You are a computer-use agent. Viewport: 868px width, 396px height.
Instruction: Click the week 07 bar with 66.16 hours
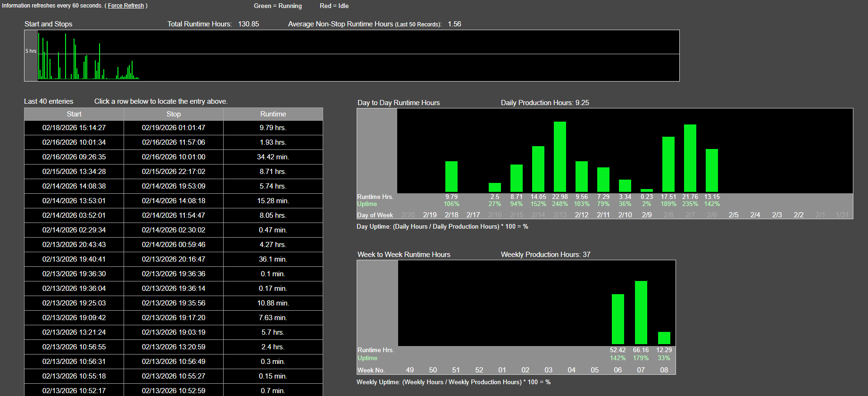click(x=641, y=313)
